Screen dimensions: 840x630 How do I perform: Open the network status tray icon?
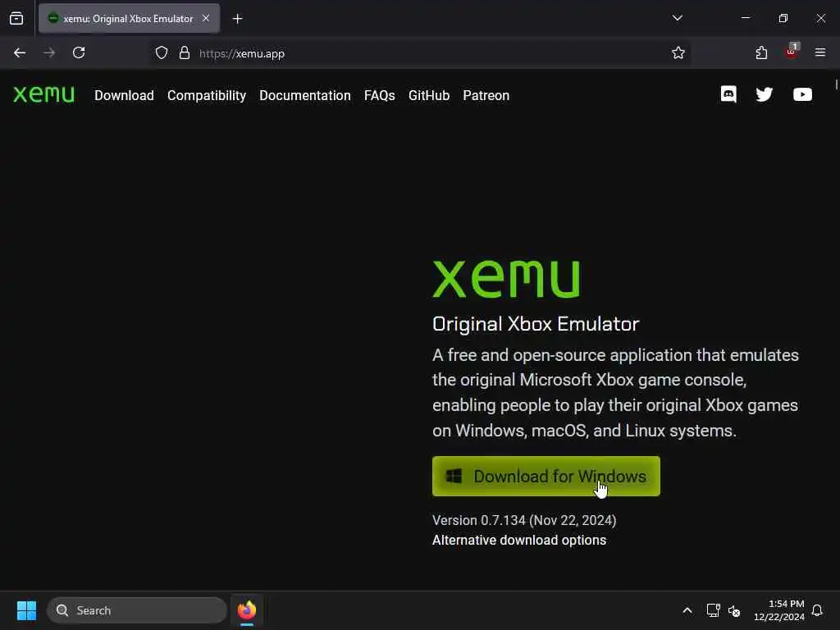(x=713, y=610)
